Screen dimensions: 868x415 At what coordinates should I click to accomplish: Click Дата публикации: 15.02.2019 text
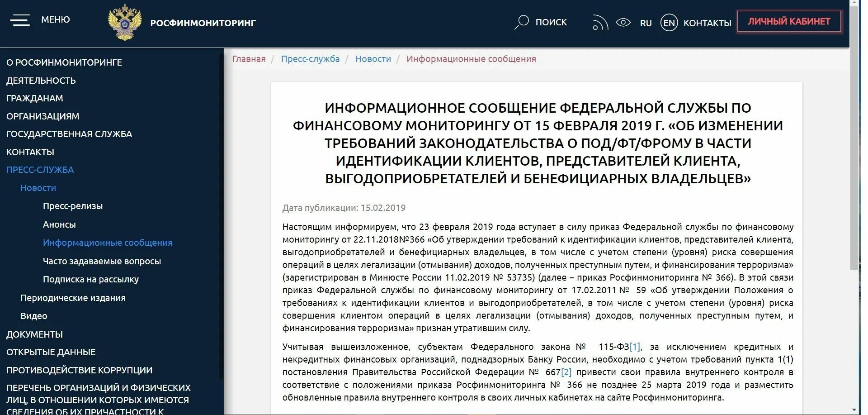[x=344, y=208]
